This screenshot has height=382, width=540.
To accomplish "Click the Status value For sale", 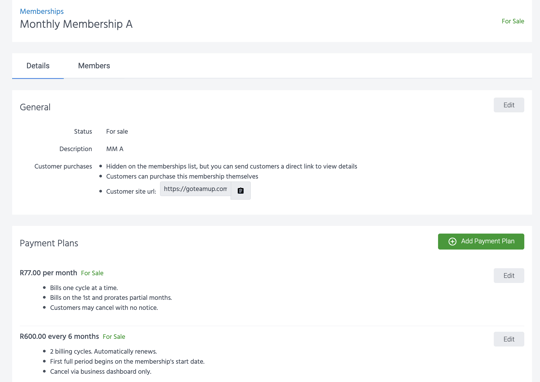I will coord(117,132).
